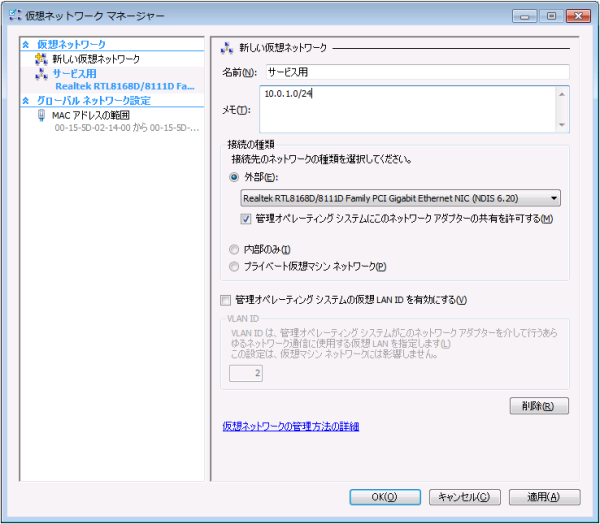Click the new virtual network icon in tree
Image resolution: width=600 pixels, height=524 pixels.
[x=41, y=59]
